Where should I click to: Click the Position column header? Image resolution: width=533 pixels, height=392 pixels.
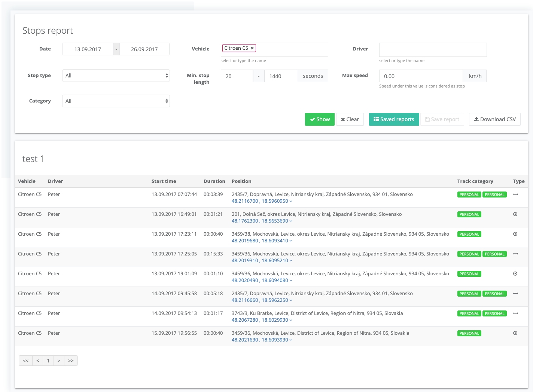click(x=241, y=181)
